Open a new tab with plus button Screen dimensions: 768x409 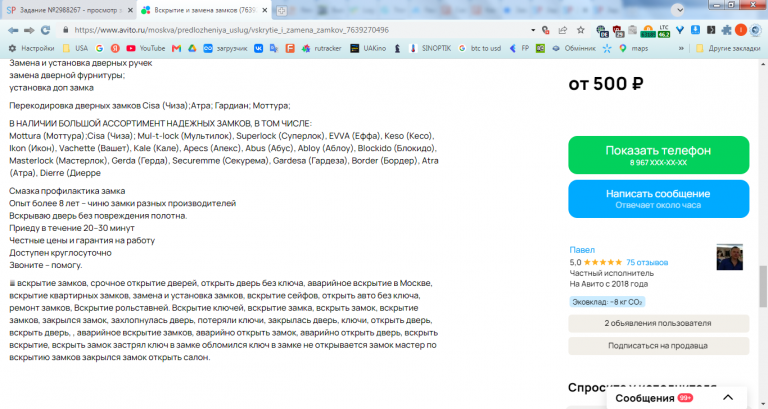click(281, 10)
